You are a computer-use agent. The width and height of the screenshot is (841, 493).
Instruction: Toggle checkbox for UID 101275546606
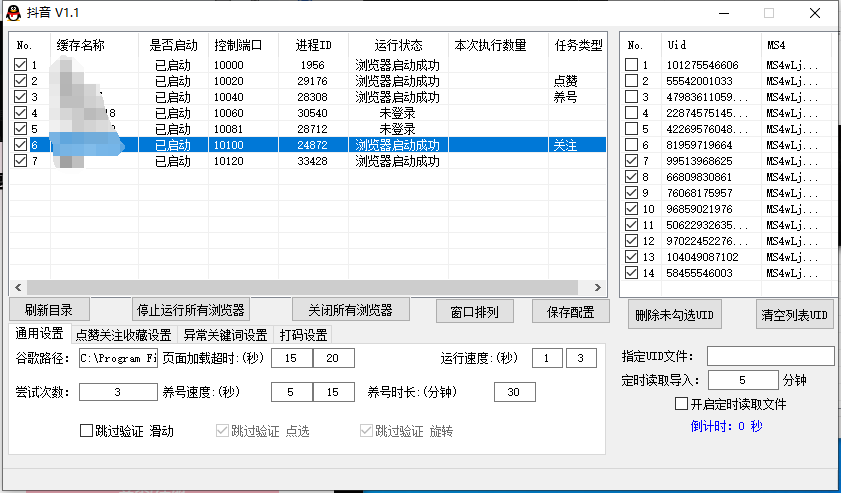pyautogui.click(x=631, y=65)
